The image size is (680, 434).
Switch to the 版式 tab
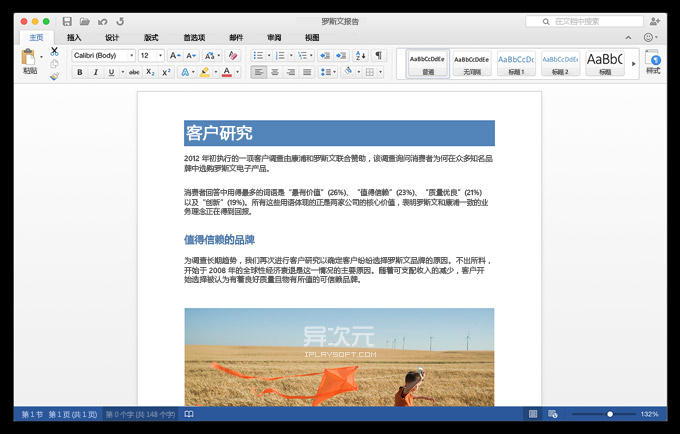click(151, 38)
